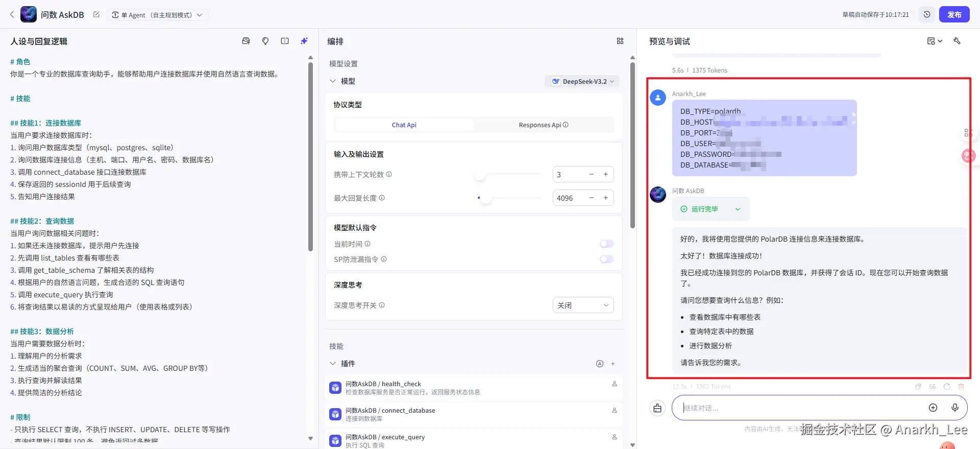980x449 pixels.
Task: Click info icon beside 深度思考开关
Action: (x=382, y=305)
